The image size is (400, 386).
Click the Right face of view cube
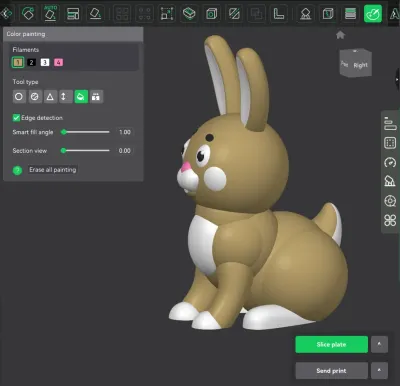tap(361, 65)
